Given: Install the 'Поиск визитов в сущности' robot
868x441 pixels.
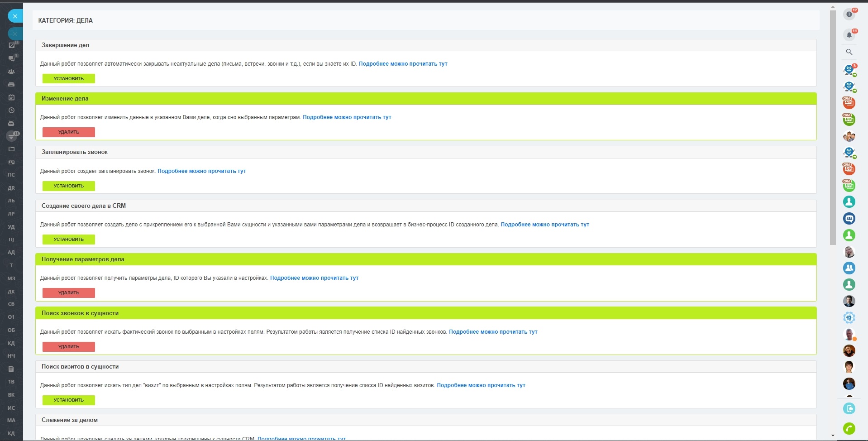Looking at the screenshot, I should [x=69, y=400].
